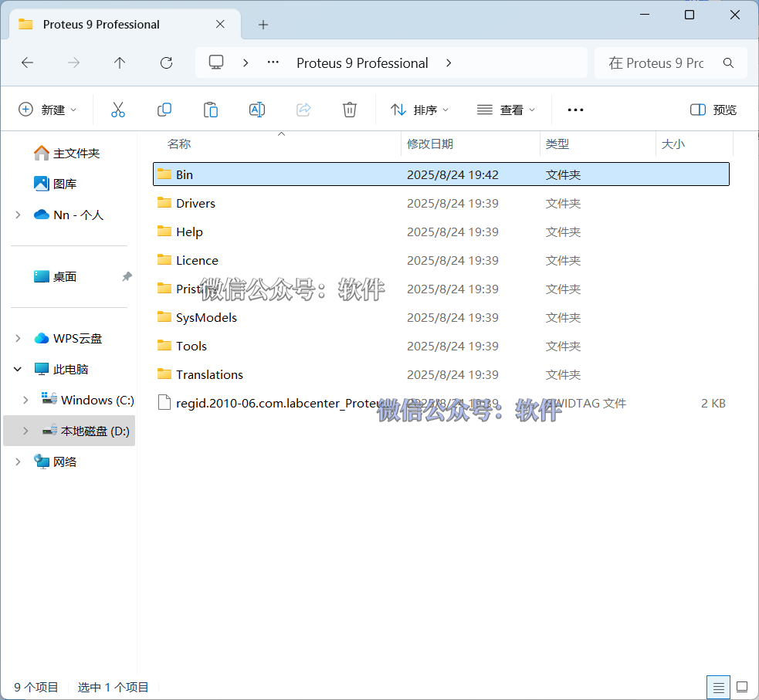This screenshot has height=700, width=759.
Task: Click the pin icon beside 桌面
Action: (x=127, y=277)
